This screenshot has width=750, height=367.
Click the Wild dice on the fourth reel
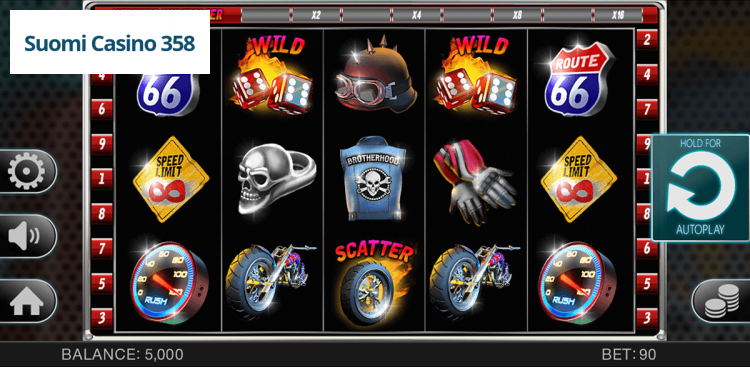[x=476, y=76]
